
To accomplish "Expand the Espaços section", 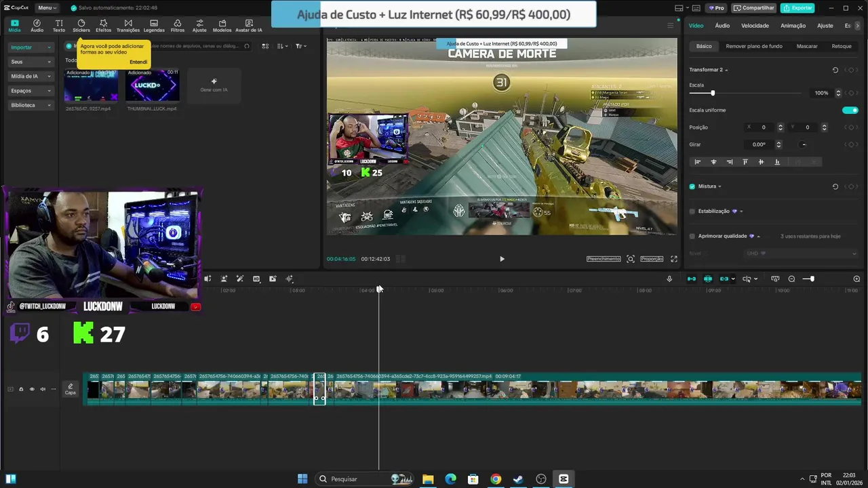I will point(31,91).
